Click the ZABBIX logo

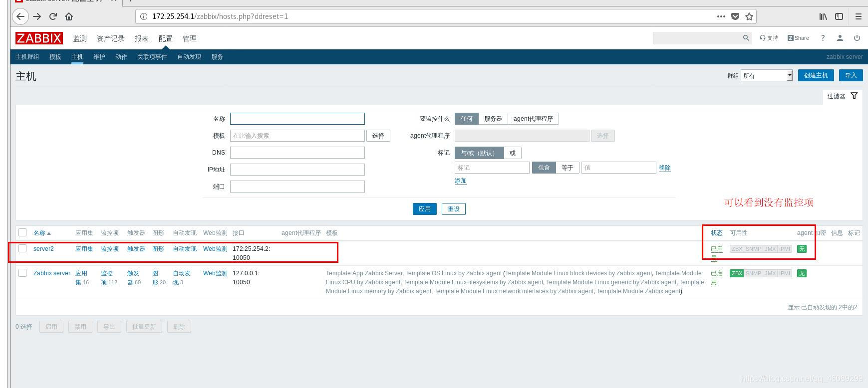[39, 38]
